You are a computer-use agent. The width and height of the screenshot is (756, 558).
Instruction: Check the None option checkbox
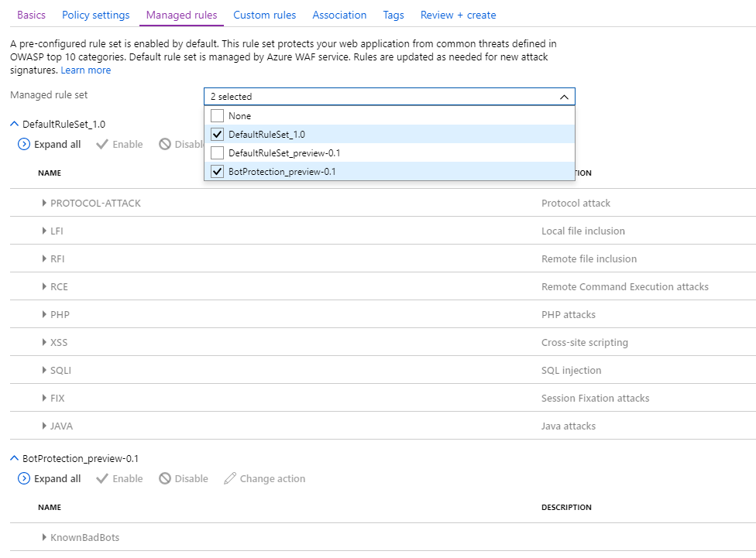[x=218, y=115]
